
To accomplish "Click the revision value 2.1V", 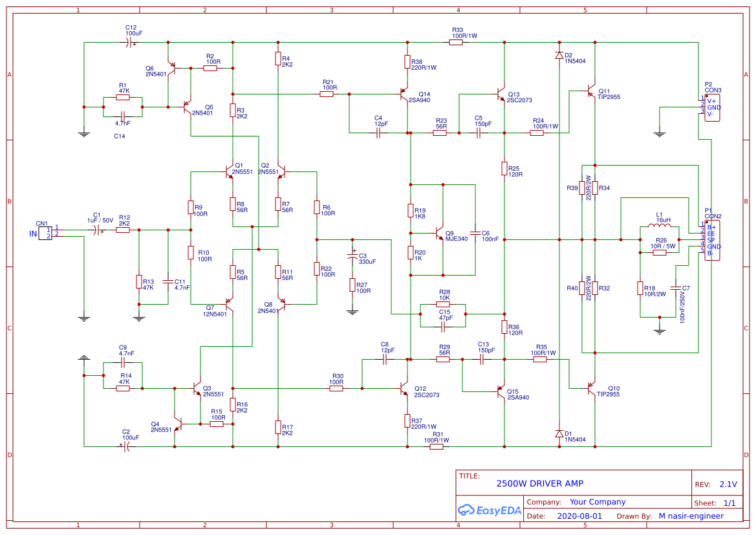I will coord(728,483).
